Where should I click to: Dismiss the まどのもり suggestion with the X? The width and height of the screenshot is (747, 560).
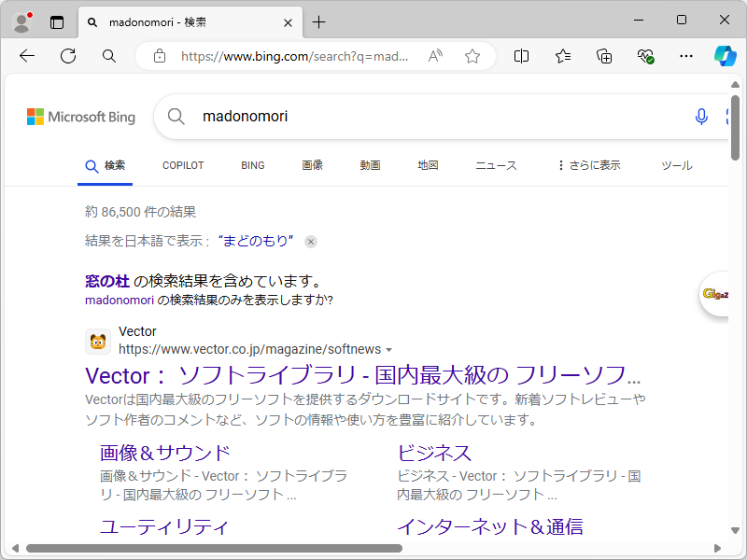pos(310,241)
